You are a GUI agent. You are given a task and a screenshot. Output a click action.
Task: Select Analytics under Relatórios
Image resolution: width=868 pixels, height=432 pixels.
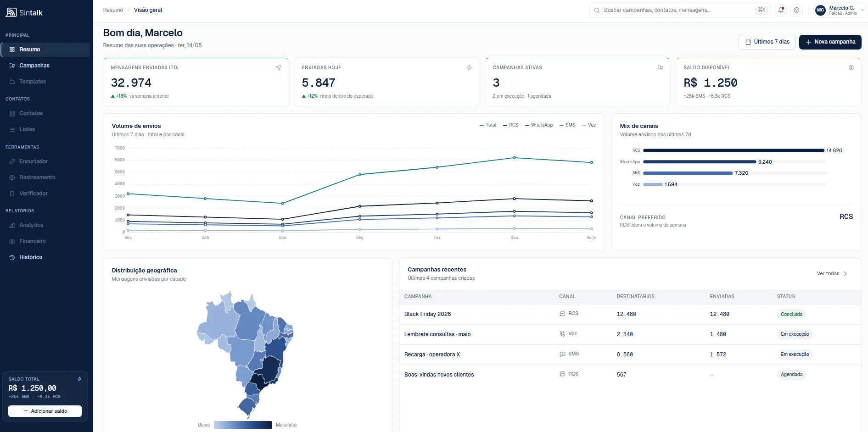pyautogui.click(x=45, y=225)
